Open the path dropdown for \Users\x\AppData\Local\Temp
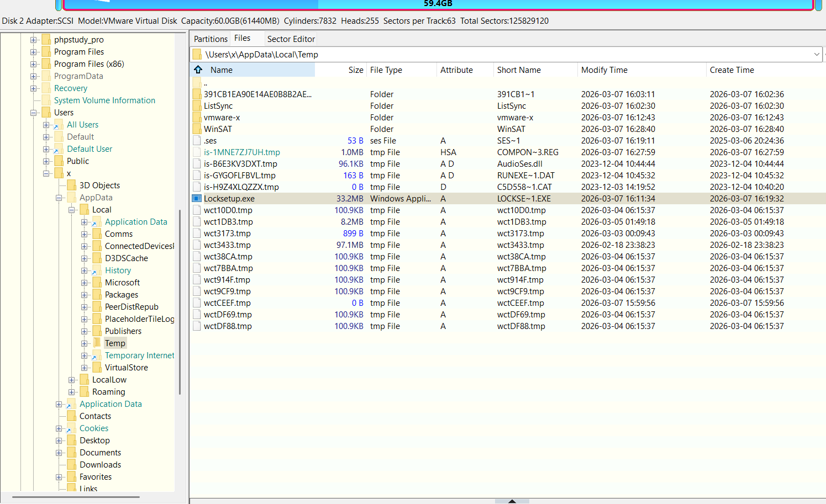 coord(817,54)
